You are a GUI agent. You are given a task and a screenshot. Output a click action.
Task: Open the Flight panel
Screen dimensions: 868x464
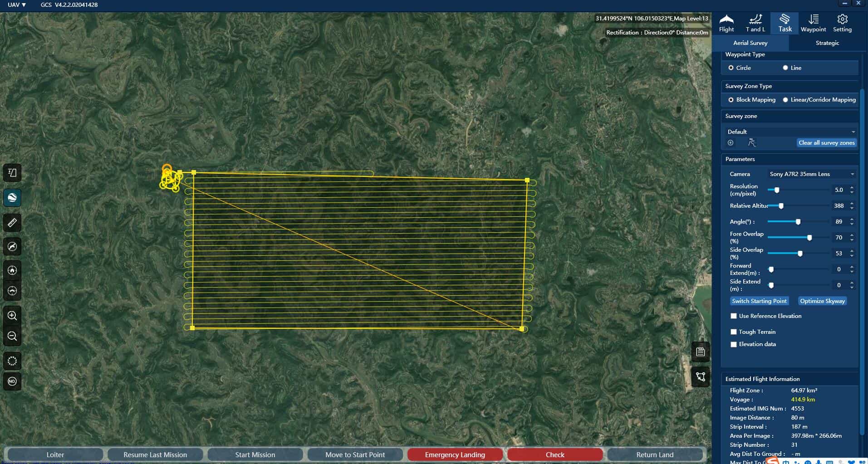[x=726, y=23]
